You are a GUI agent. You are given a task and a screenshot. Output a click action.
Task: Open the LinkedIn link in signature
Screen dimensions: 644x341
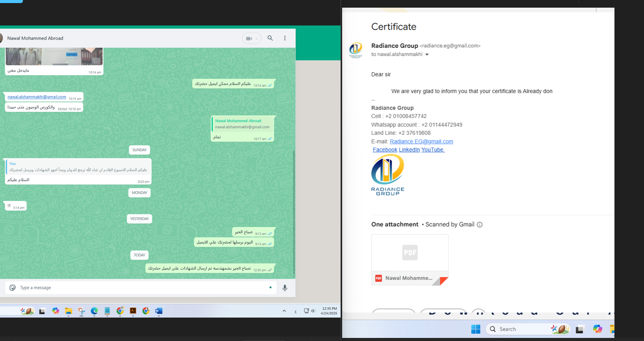click(409, 150)
